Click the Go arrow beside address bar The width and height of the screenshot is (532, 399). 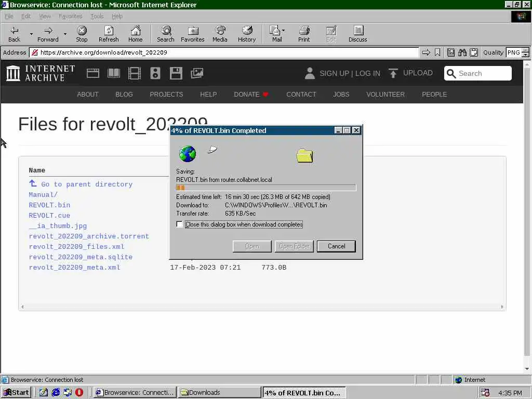tap(426, 52)
